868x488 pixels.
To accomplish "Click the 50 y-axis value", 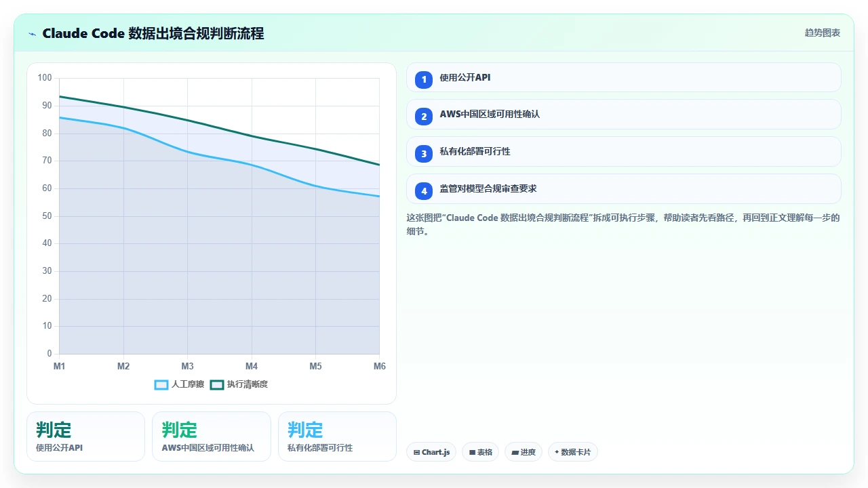I will (47, 216).
